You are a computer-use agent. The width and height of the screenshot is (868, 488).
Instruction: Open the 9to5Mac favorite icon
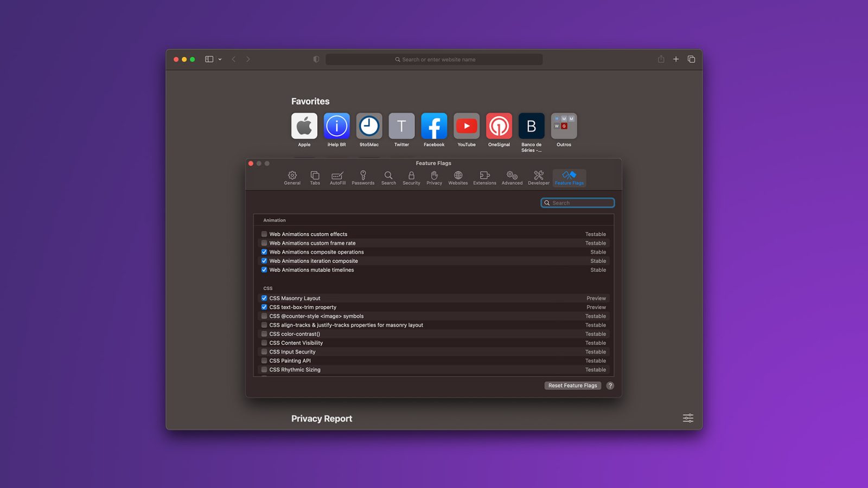coord(369,126)
